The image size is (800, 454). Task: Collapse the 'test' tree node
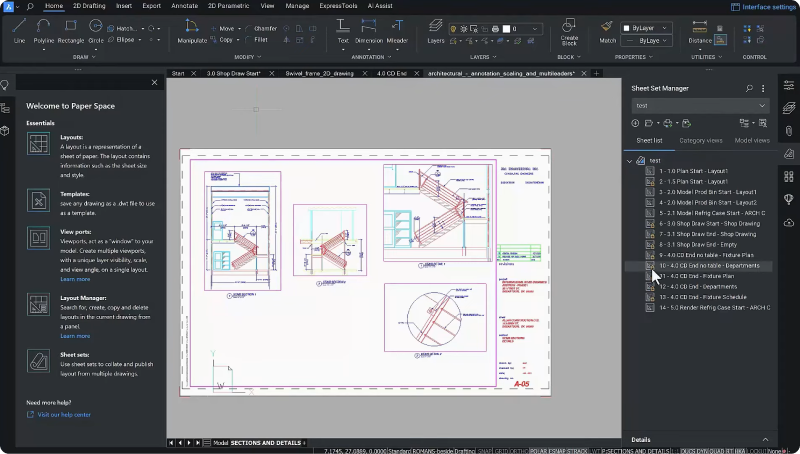[x=629, y=160]
